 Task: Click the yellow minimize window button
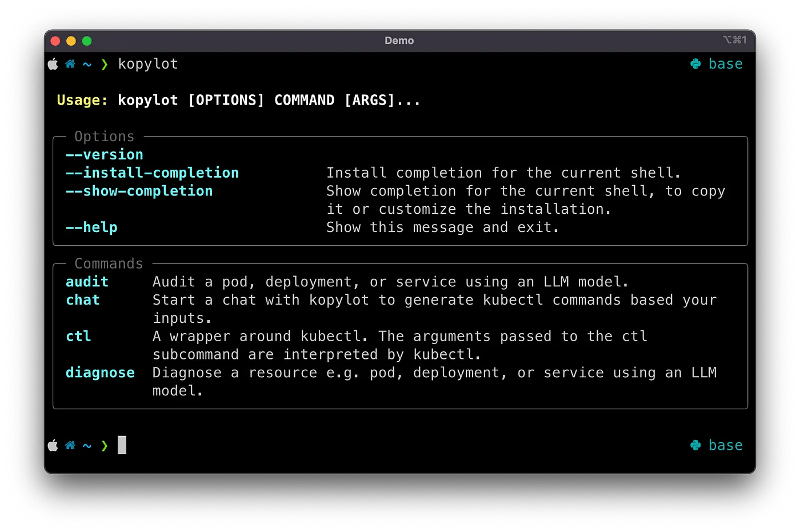click(71, 41)
